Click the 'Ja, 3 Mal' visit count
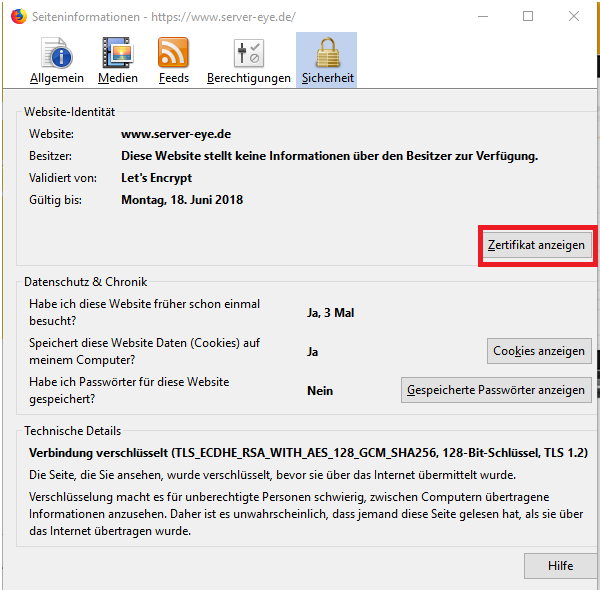 pos(331,313)
